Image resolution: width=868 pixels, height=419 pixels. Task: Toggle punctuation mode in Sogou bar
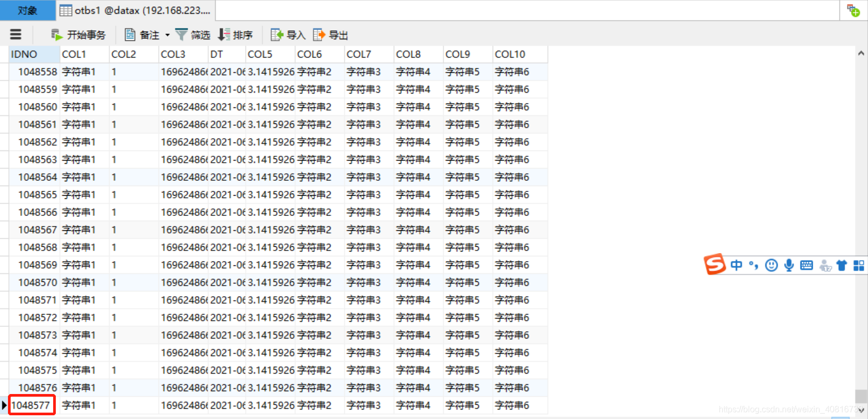(x=754, y=265)
